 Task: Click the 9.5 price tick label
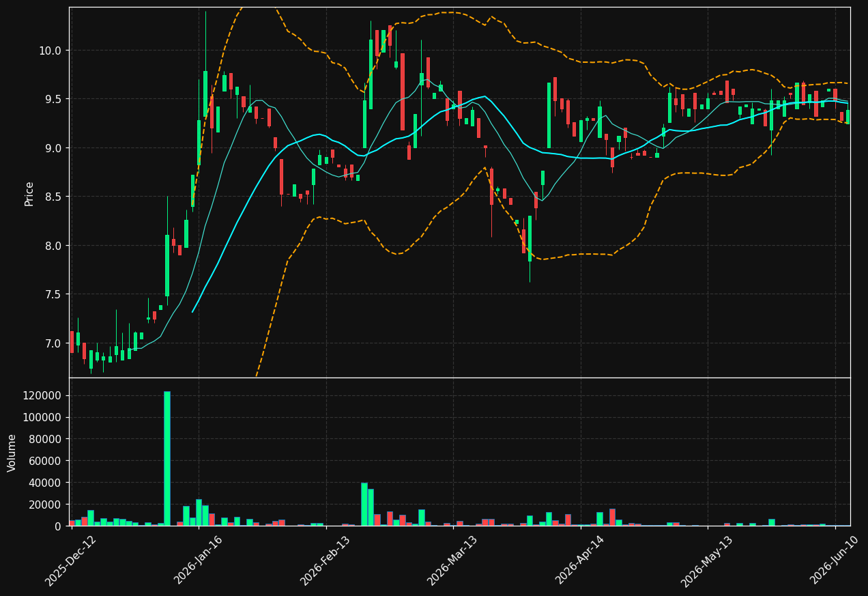click(52, 99)
